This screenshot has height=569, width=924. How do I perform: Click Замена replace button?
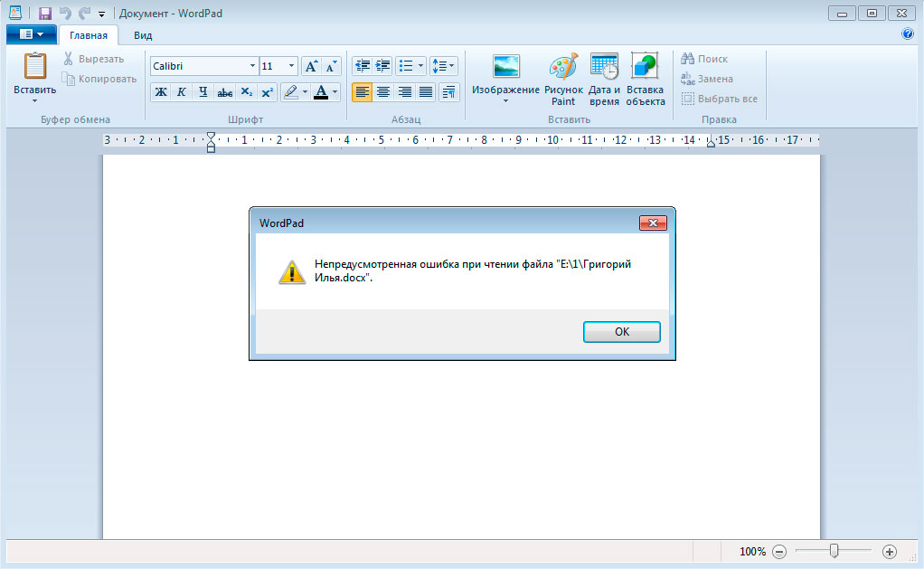click(x=706, y=79)
